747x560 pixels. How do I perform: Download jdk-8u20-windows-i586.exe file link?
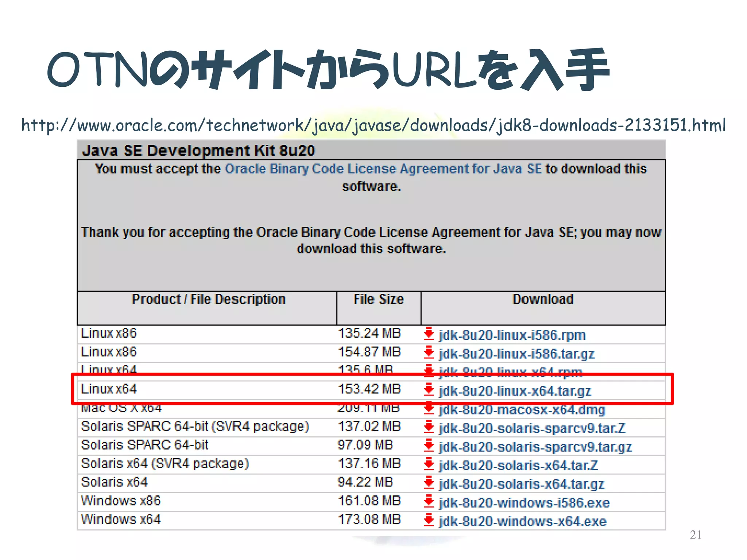[524, 502]
